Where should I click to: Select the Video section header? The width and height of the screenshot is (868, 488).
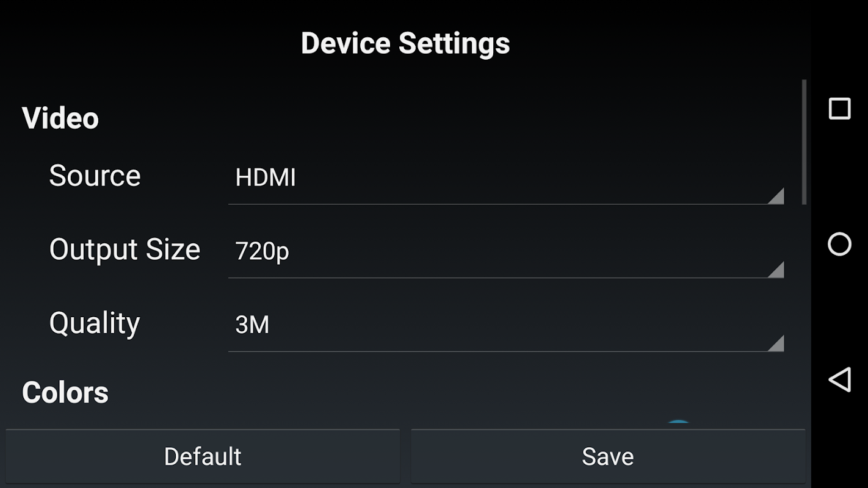[60, 118]
